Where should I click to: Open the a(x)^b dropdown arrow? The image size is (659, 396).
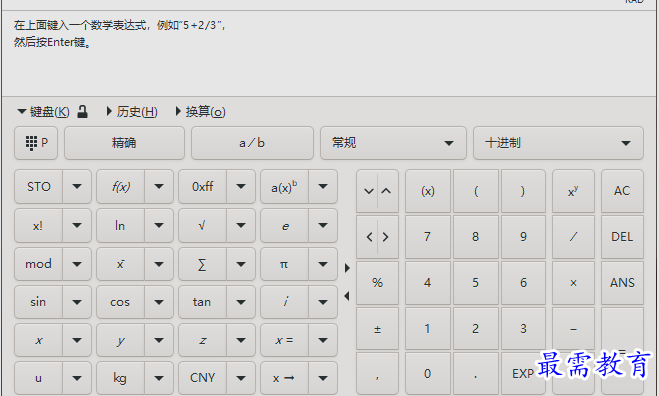[323, 187]
